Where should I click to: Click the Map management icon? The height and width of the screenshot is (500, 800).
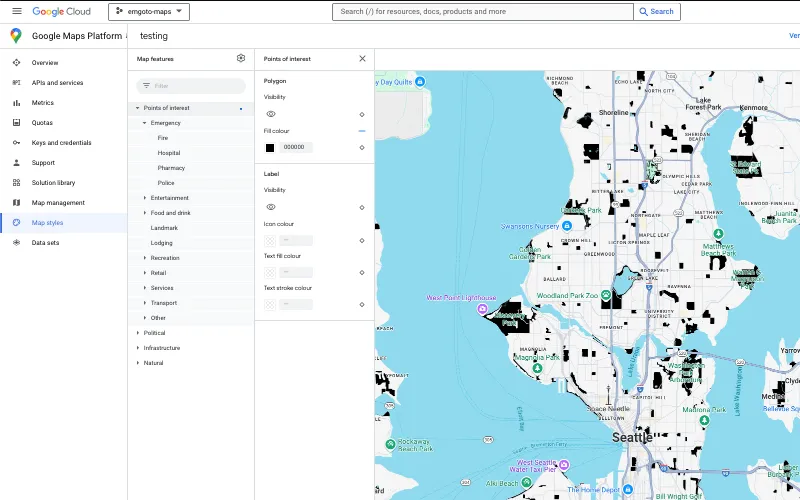point(16,203)
